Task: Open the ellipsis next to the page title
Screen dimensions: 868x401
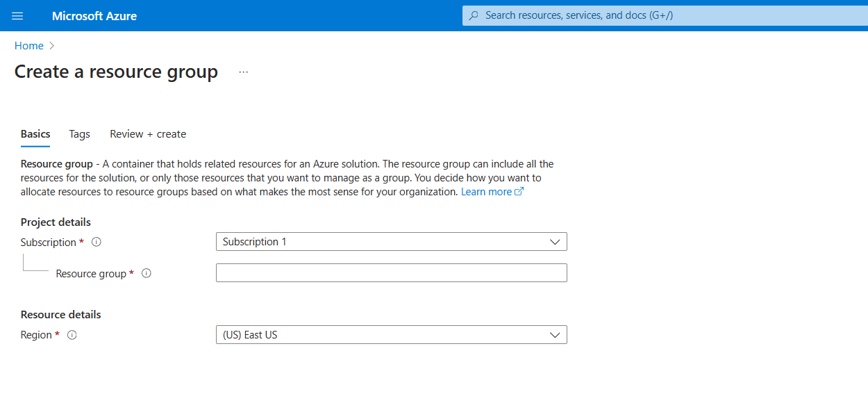Action: pos(243,71)
